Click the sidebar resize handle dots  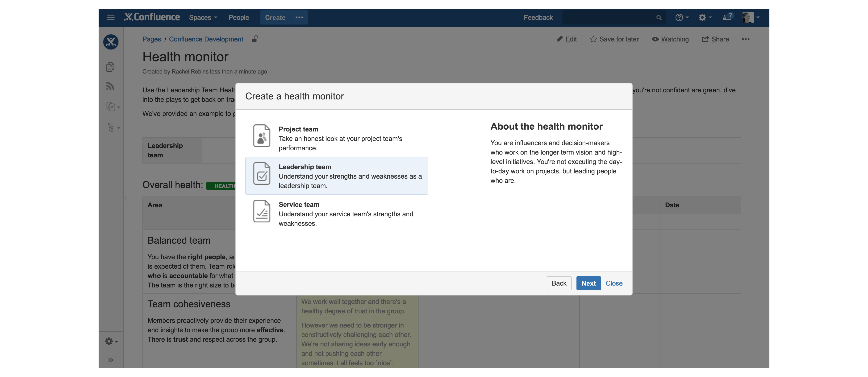coord(126,199)
